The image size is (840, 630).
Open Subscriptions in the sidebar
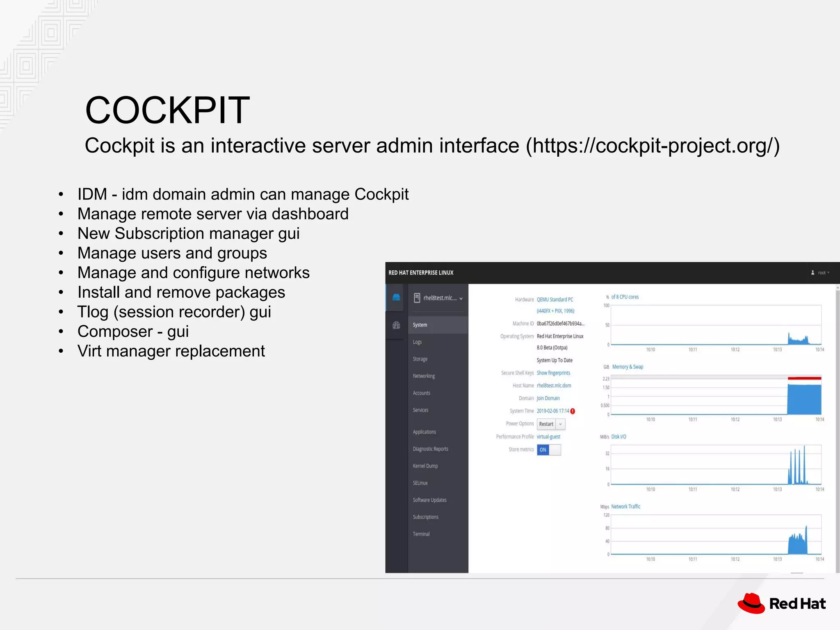[438, 517]
